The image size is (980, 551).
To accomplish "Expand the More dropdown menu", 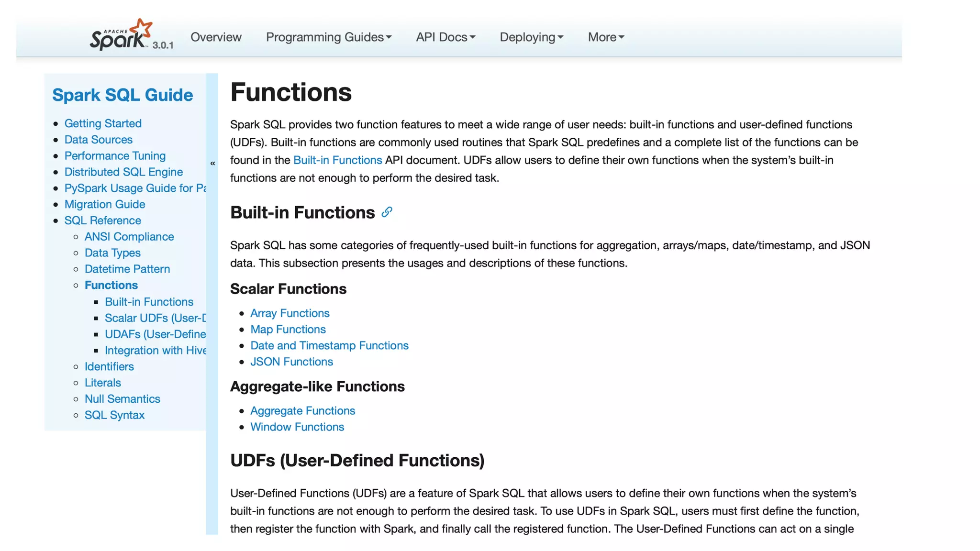I will point(606,37).
